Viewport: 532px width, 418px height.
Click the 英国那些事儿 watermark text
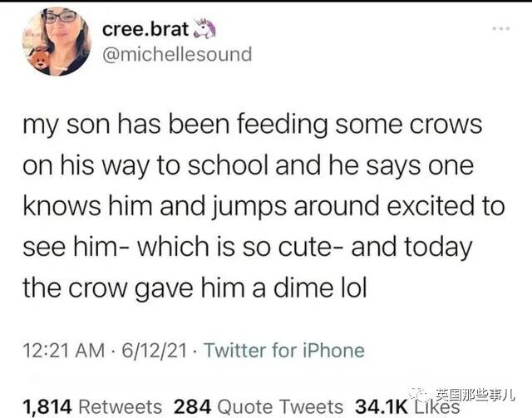[x=478, y=394]
